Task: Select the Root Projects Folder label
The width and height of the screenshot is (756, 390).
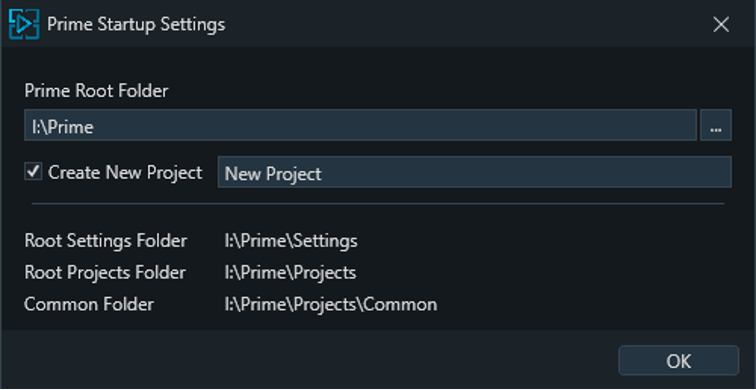Action: (105, 272)
